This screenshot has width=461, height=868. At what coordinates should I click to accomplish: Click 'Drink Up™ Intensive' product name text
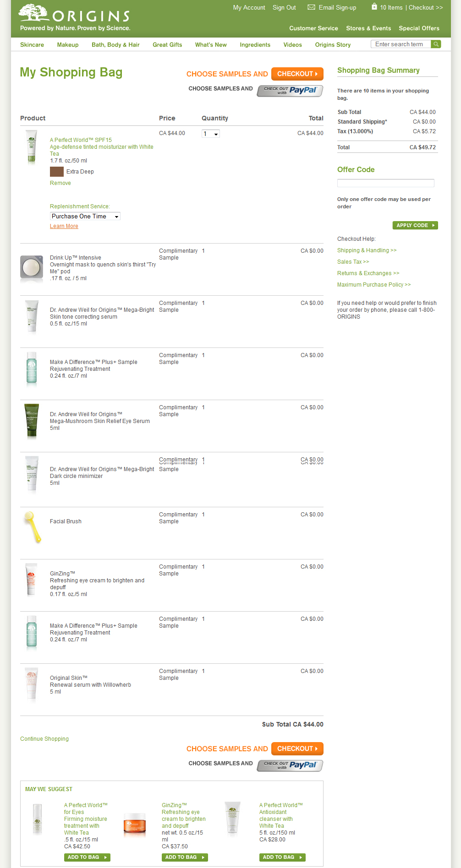(76, 258)
